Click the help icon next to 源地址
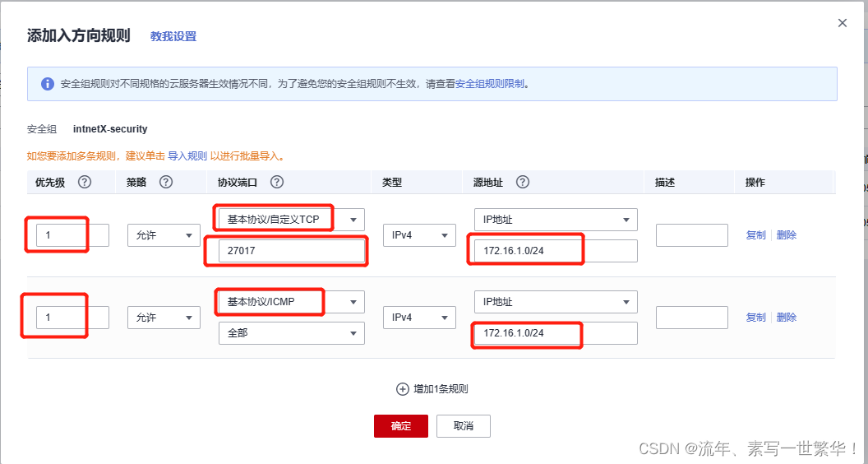The width and height of the screenshot is (868, 464). point(522,182)
